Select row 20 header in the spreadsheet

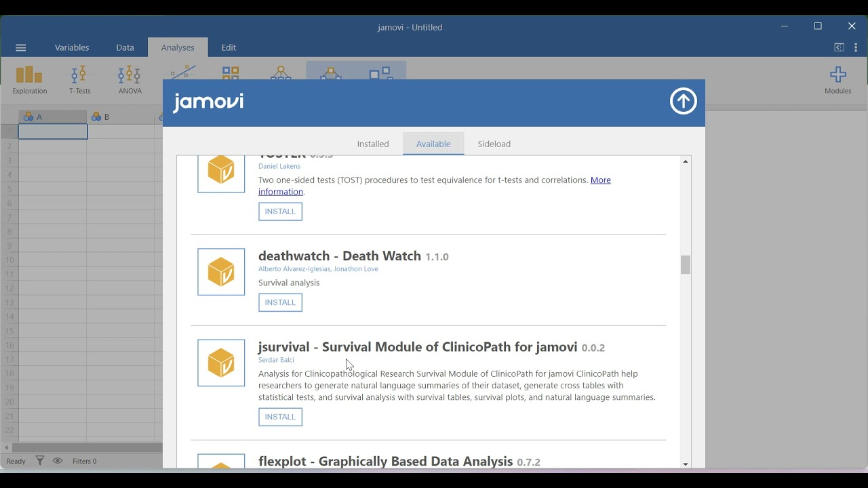click(9, 402)
